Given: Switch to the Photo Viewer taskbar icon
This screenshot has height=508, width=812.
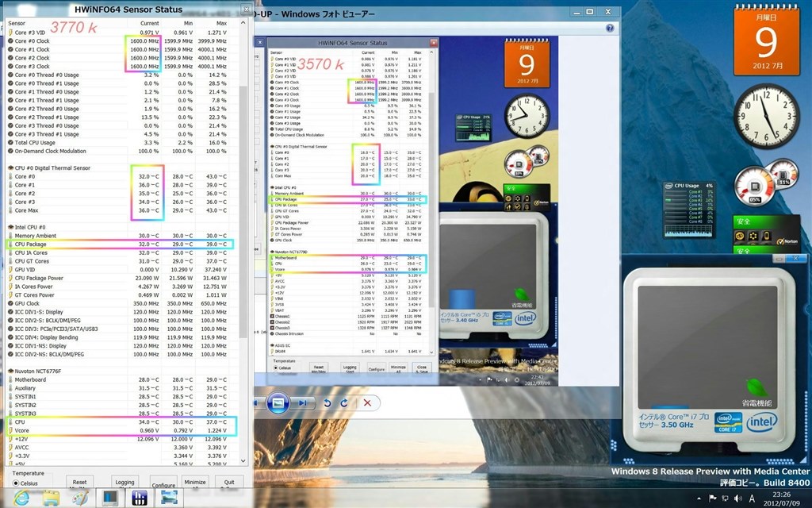Looking at the screenshot, I should (169, 498).
